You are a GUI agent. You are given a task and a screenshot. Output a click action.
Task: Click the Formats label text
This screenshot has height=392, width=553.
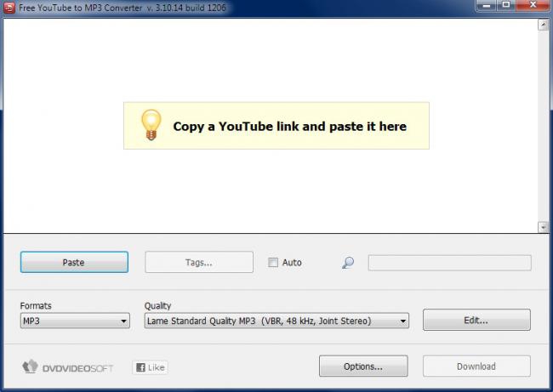click(36, 305)
